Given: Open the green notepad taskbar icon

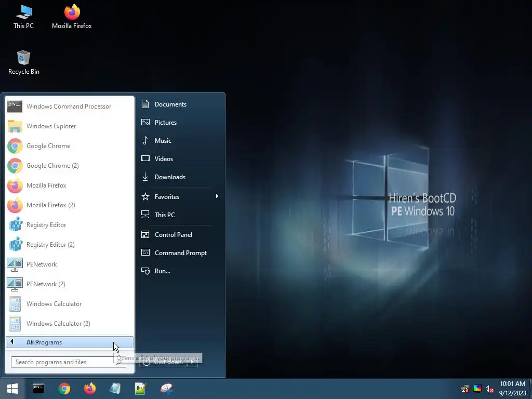Looking at the screenshot, I should [140, 389].
